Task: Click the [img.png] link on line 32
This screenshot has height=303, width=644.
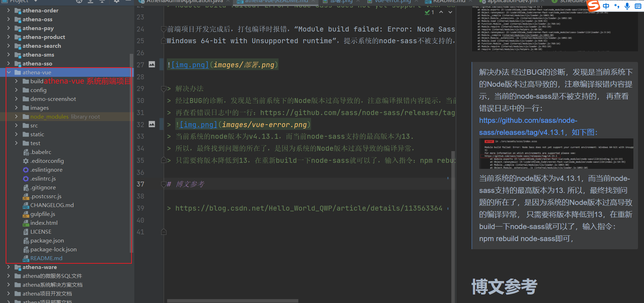Action: pyautogui.click(x=199, y=125)
